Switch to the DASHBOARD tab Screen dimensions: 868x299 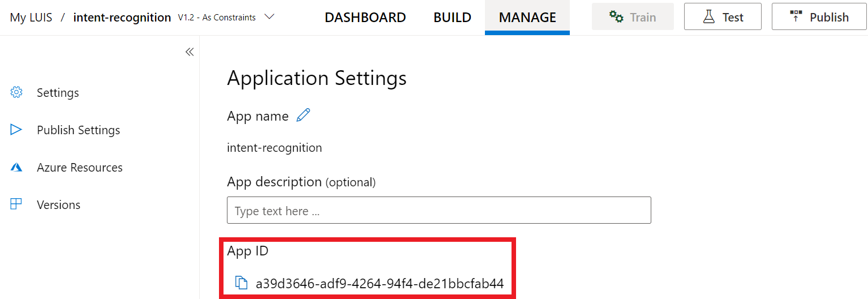click(x=365, y=18)
